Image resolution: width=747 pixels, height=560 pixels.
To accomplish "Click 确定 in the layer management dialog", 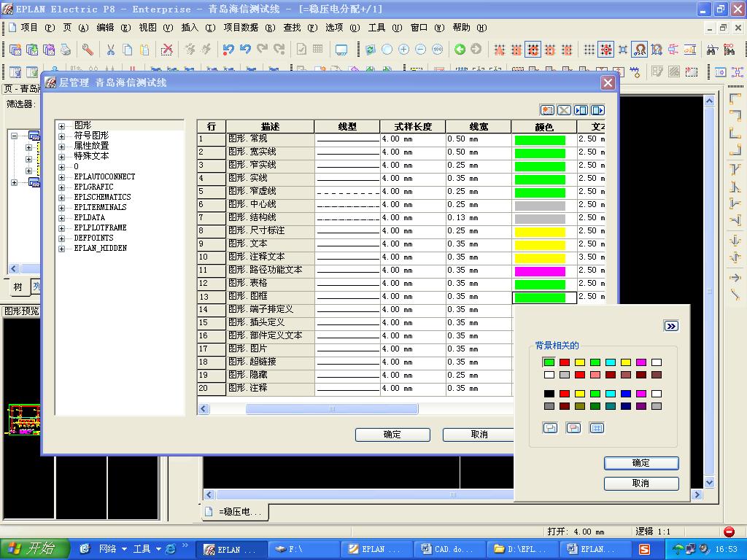I will [x=392, y=435].
